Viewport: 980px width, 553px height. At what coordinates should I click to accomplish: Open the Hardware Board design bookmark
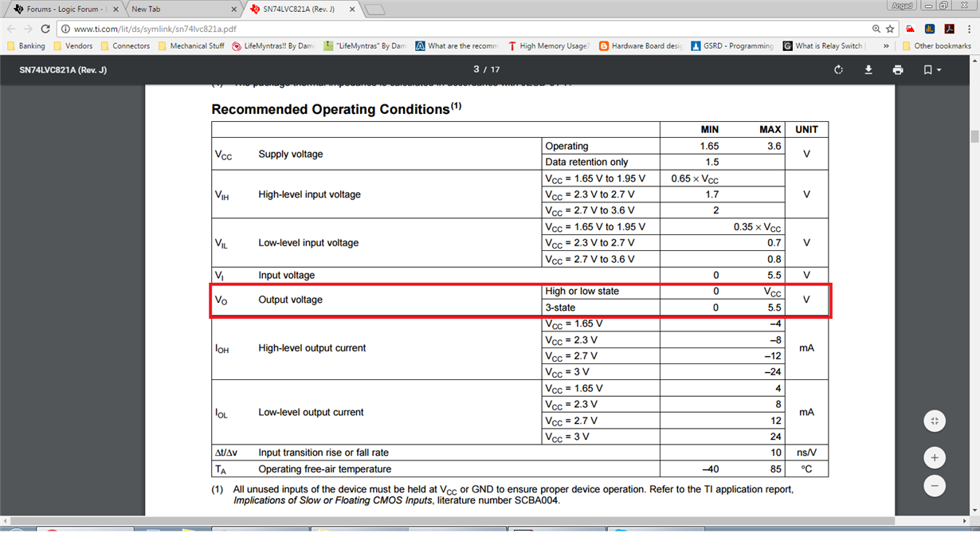[641, 46]
